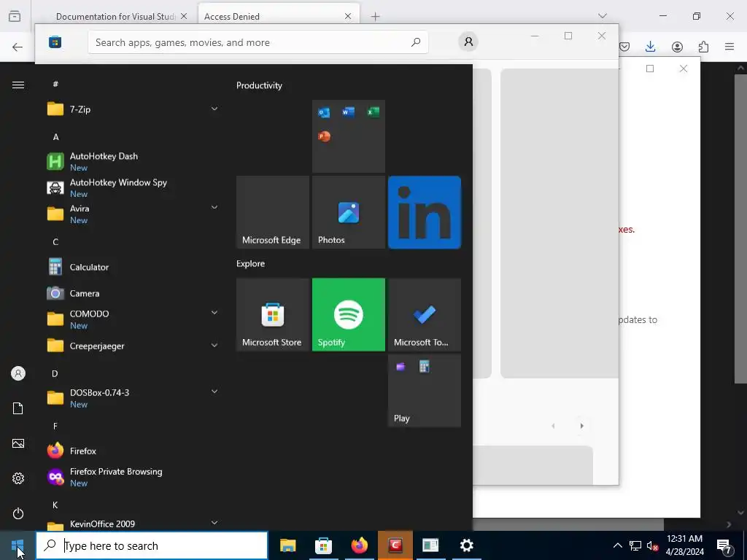747x560 pixels.
Task: Open Settings from the Start sidebar
Action: click(18, 478)
